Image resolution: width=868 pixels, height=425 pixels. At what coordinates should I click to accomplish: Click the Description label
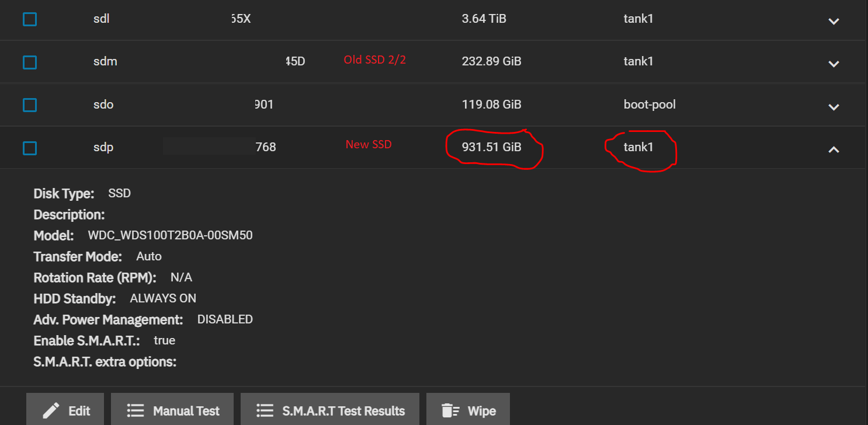(69, 215)
